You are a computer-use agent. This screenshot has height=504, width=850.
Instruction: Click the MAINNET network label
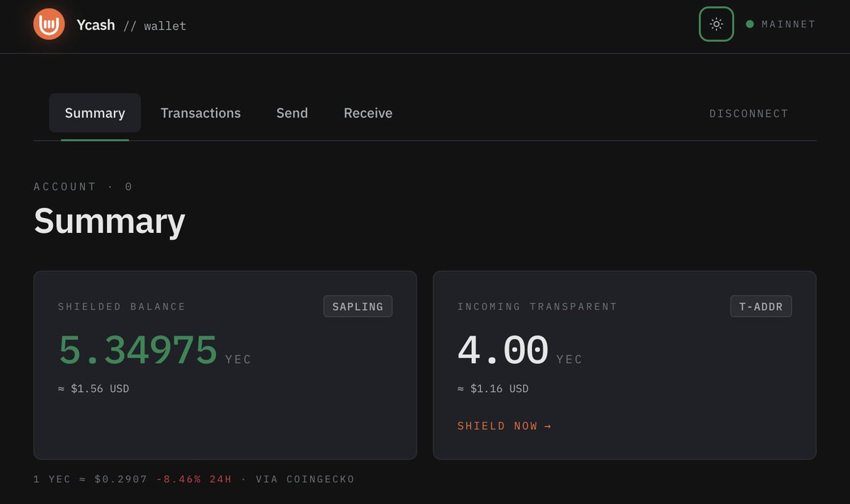click(x=788, y=24)
